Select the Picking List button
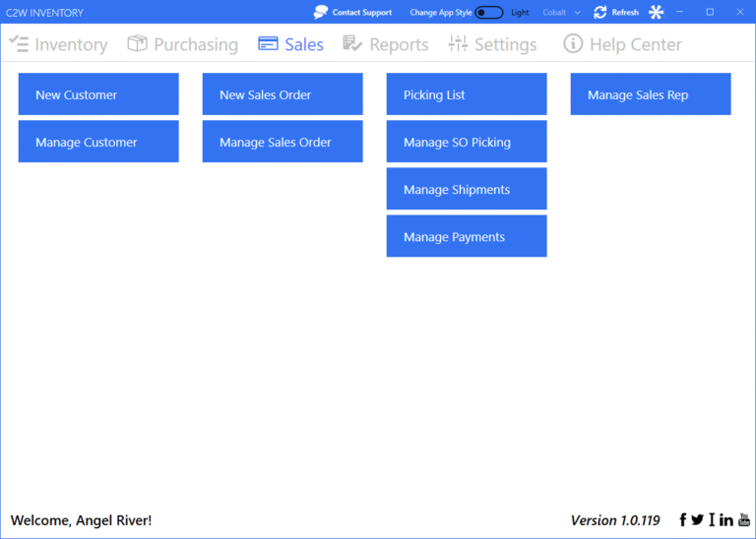756x539 pixels. tap(467, 94)
